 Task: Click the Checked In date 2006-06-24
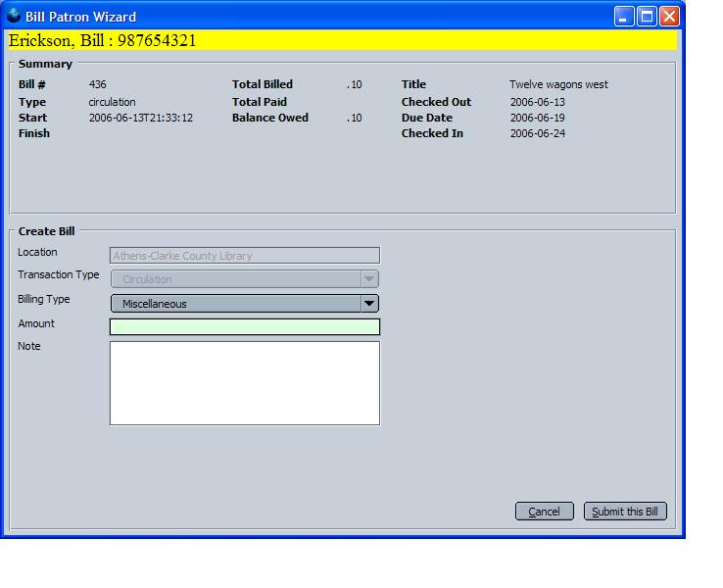click(537, 134)
